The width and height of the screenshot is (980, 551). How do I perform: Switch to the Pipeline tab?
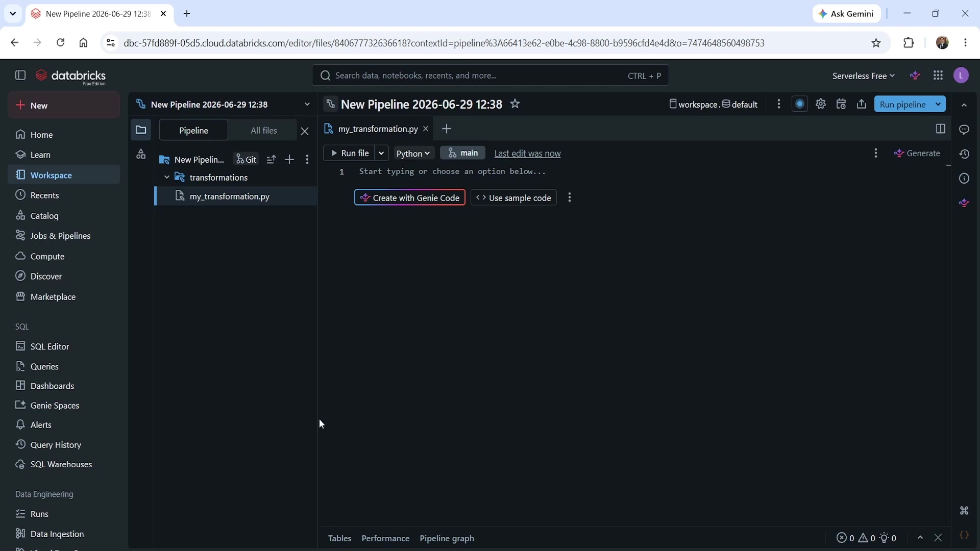coord(193,130)
